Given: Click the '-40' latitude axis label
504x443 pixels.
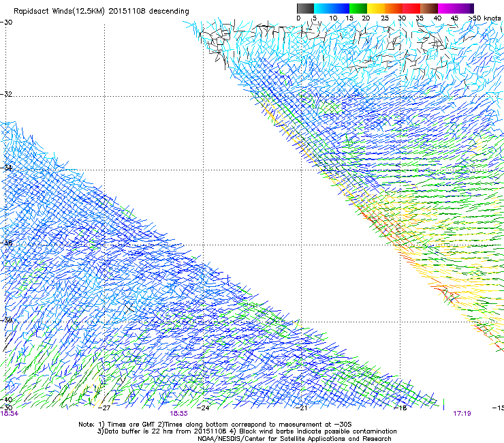Looking at the screenshot, I should 6,399.
